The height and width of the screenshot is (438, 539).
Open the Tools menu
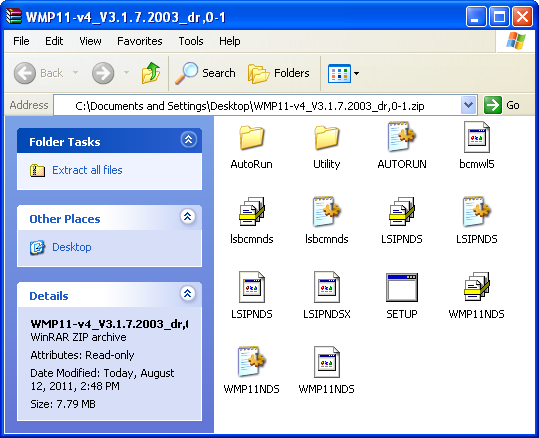[191, 41]
